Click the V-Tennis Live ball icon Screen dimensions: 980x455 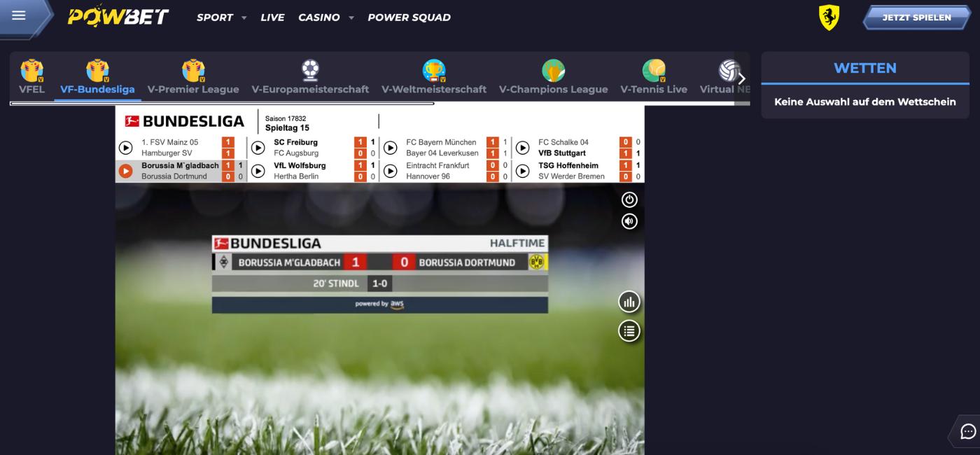coord(654,70)
